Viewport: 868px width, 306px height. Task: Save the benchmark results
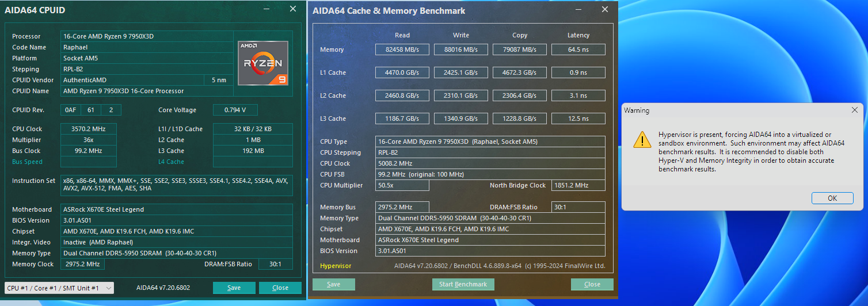[334, 284]
